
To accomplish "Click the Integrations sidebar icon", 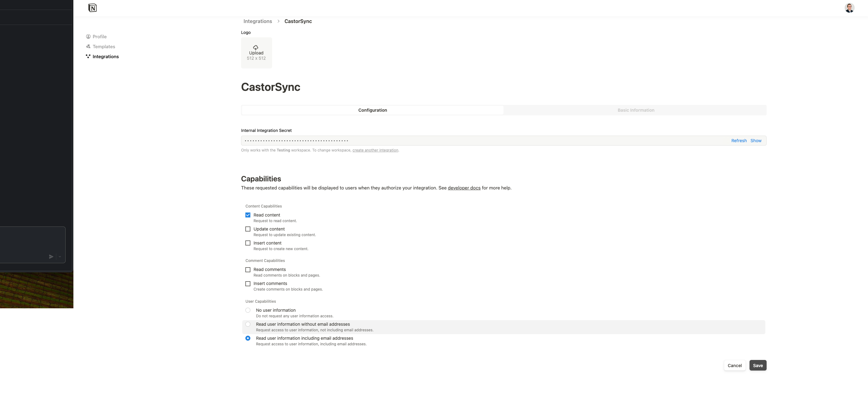I will (88, 56).
